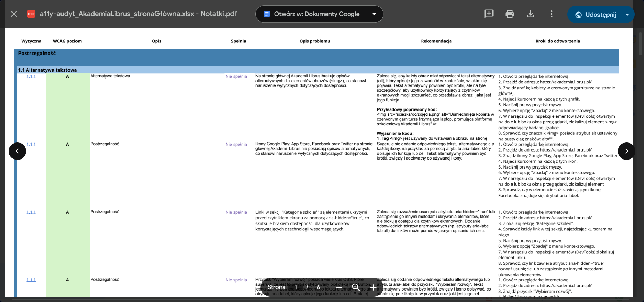Viewport: 644px width, 302px height.
Task: Zoom out with the minus icon
Action: tap(339, 287)
